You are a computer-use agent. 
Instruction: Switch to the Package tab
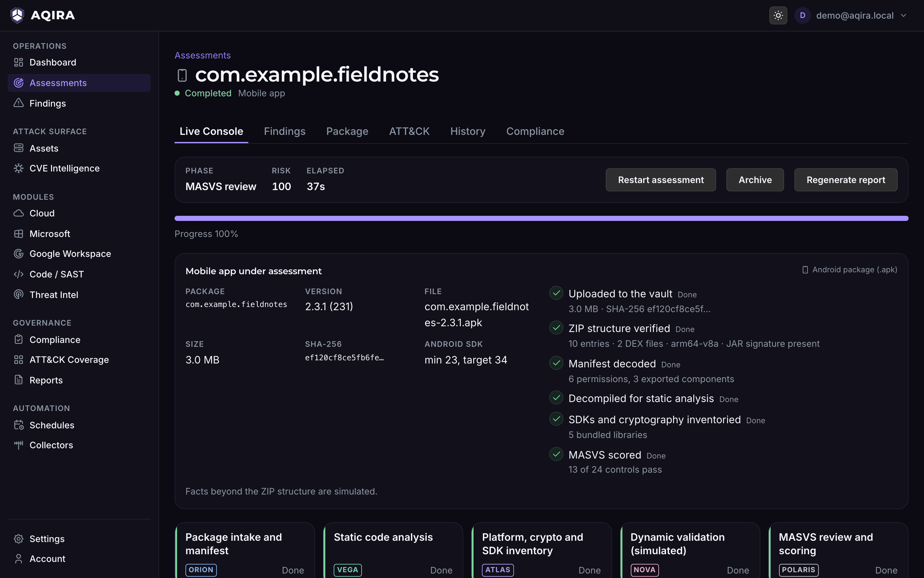347,131
